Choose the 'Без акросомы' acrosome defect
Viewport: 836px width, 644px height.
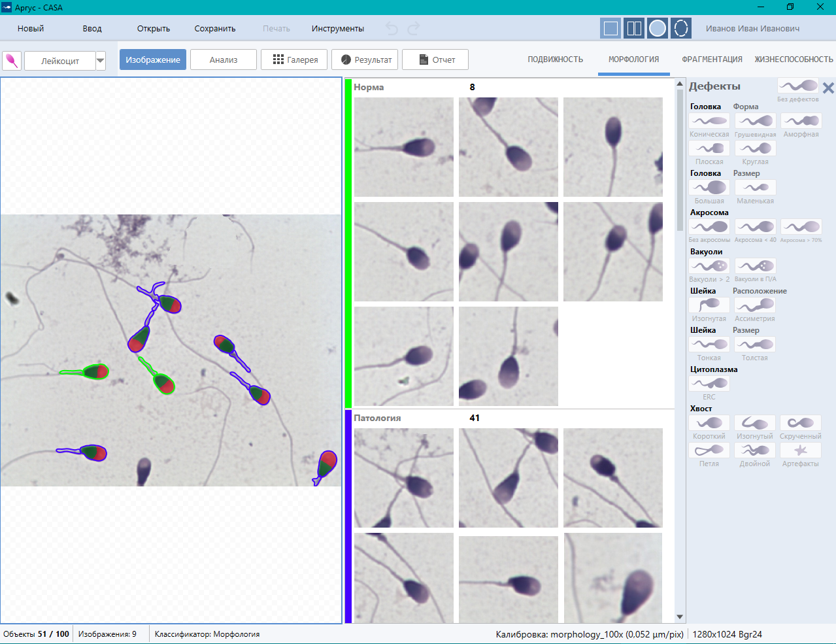click(x=709, y=227)
